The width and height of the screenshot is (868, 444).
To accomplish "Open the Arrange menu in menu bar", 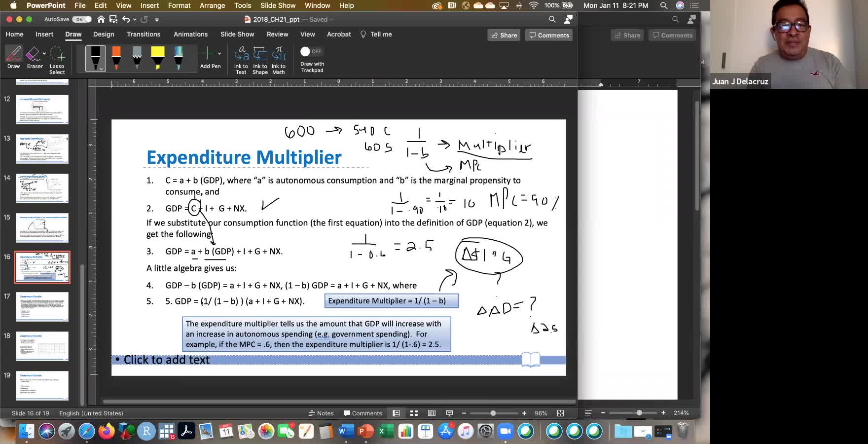I will 213,5.
